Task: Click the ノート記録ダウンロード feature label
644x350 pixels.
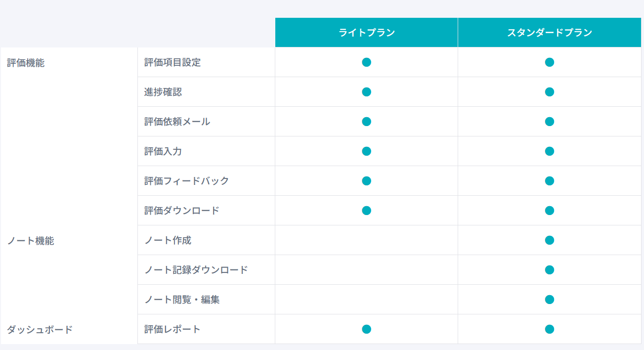Action: pyautogui.click(x=196, y=270)
